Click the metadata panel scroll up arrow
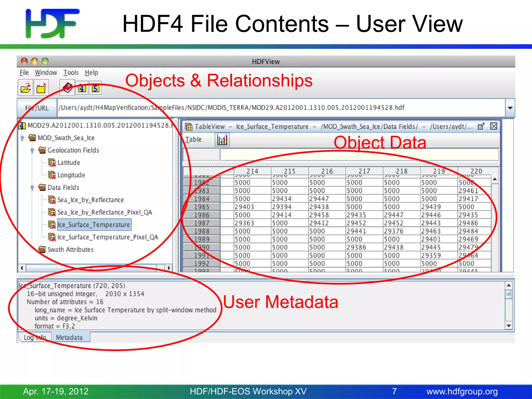Screen dimensions: 532x399 click(509, 285)
